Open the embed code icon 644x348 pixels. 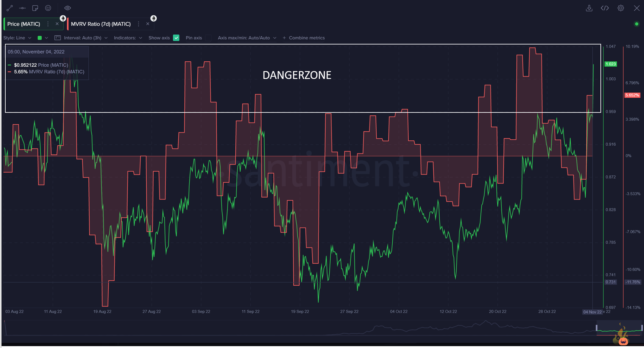click(x=605, y=8)
